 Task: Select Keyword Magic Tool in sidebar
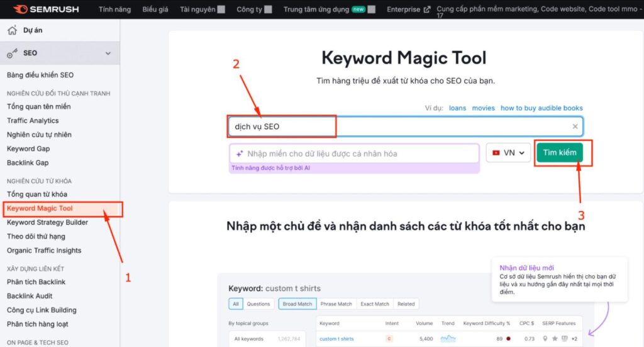[40, 208]
